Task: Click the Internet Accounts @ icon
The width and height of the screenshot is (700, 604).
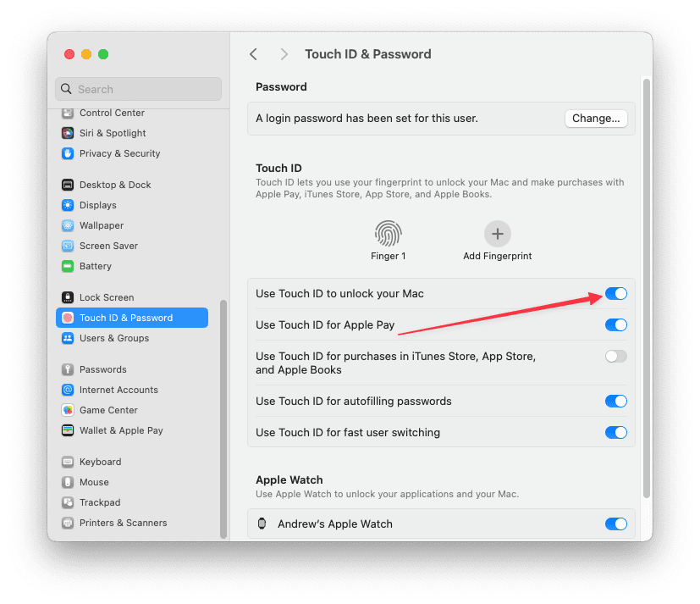Action: (68, 390)
